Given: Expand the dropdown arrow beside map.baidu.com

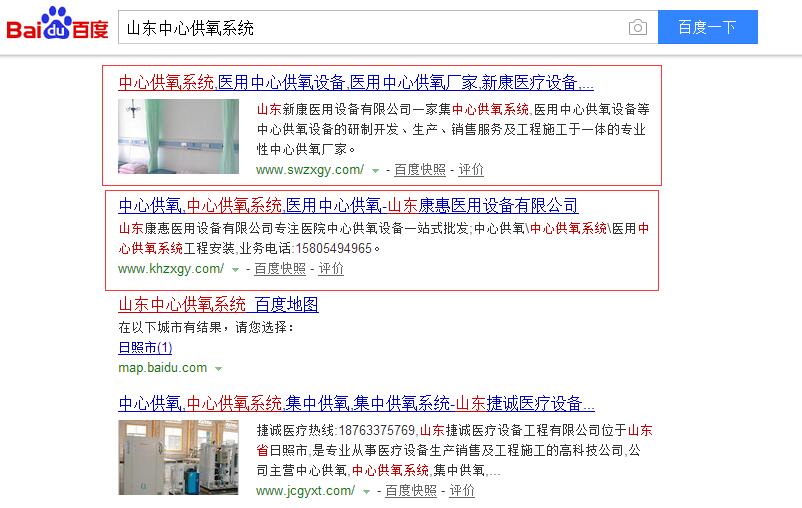Looking at the screenshot, I should point(218,368).
